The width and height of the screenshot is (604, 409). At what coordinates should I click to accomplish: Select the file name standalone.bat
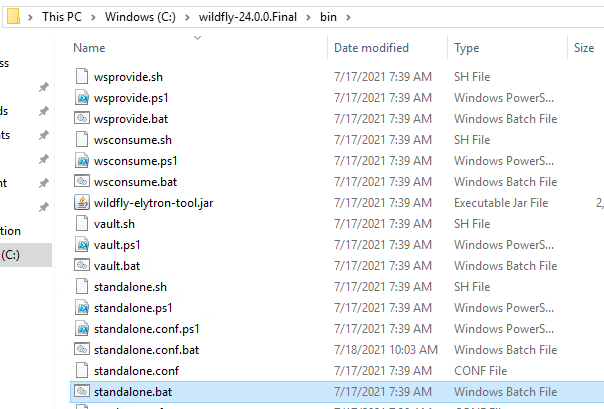133,392
